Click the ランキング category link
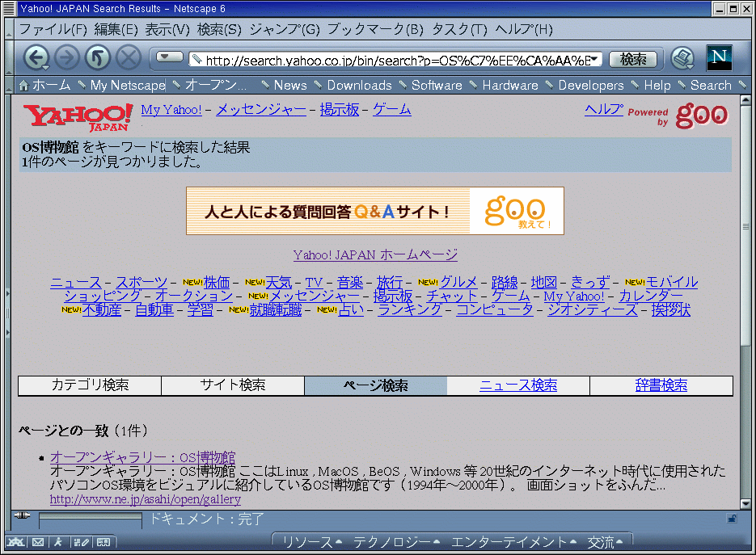The image size is (756, 555). click(410, 309)
